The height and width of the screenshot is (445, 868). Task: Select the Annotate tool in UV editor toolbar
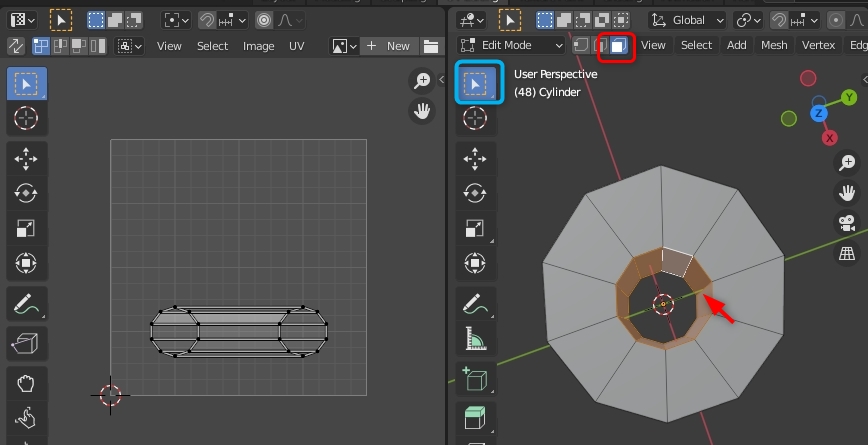pyautogui.click(x=26, y=304)
